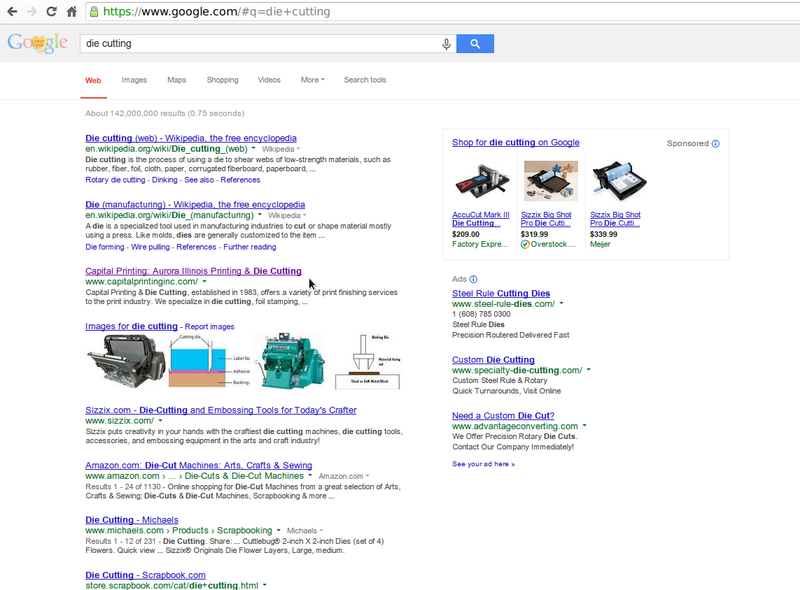Open Search tools options
Image resolution: width=800 pixels, height=590 pixels.
365,80
